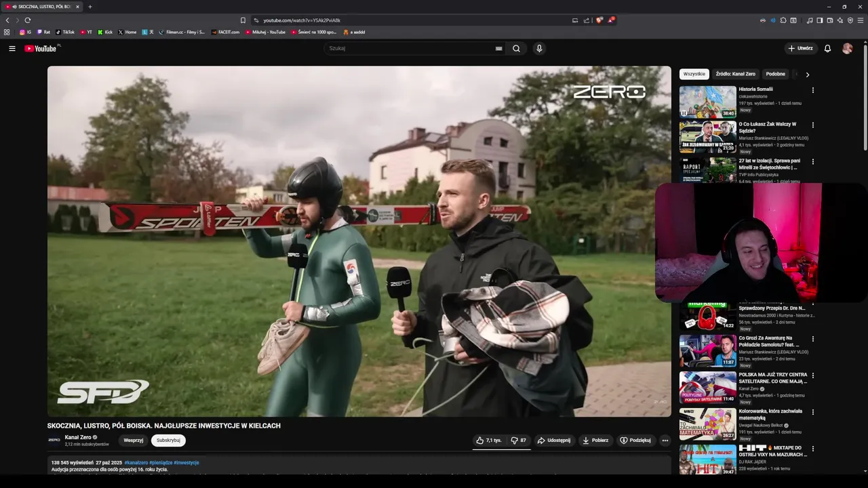Open the media playlist music note icon
The image size is (868, 488).
pos(810,20)
